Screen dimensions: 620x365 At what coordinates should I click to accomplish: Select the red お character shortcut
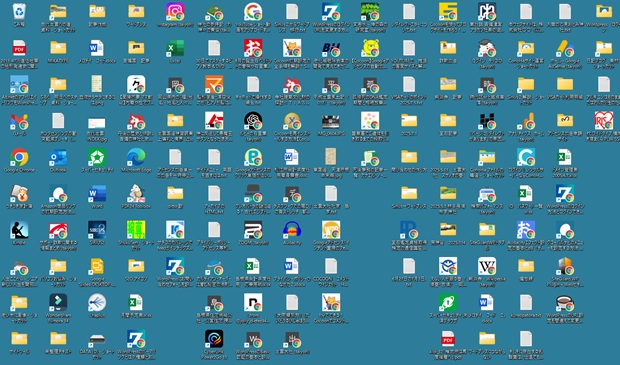point(253,48)
